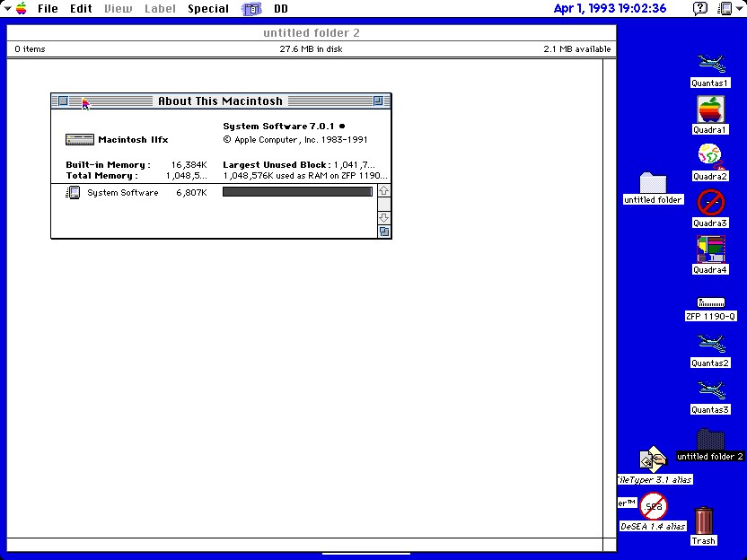Open the dropdown arrow beside the Apple menu
This screenshot has height=560, width=747.
[7, 8]
